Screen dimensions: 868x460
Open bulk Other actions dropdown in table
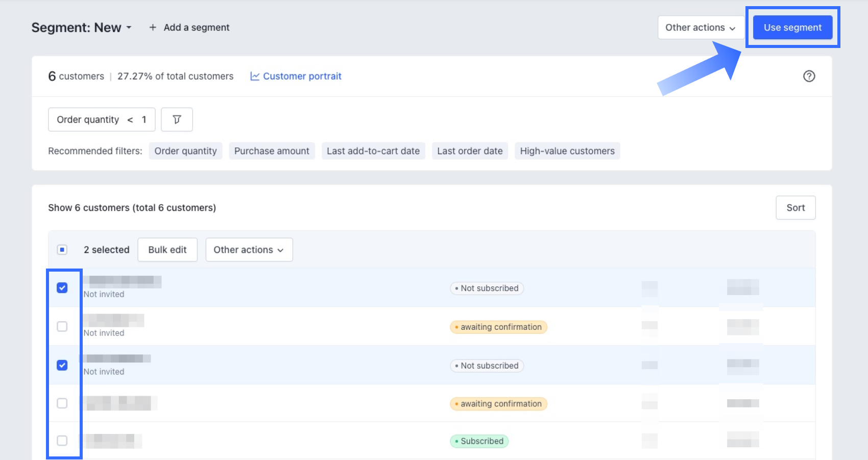[249, 250]
